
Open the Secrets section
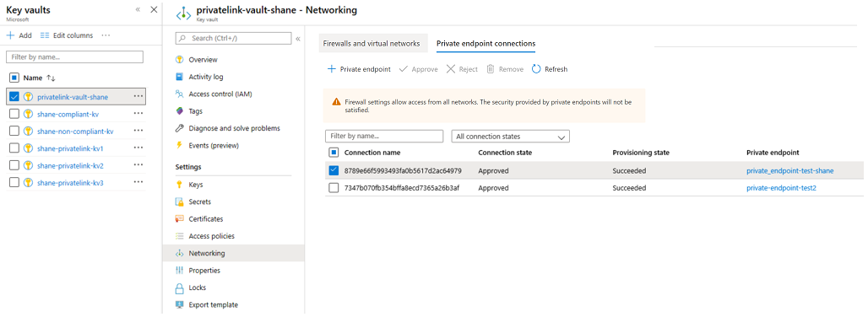click(x=199, y=201)
